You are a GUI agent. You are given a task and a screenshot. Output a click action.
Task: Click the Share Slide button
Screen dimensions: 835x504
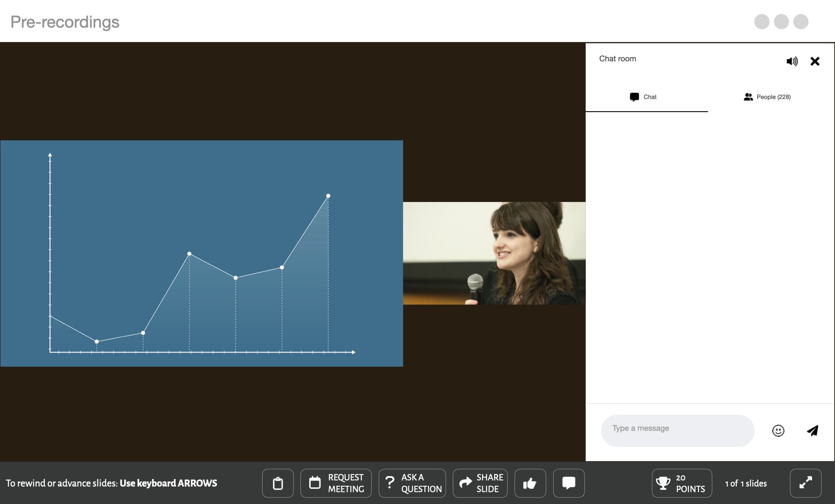click(480, 483)
